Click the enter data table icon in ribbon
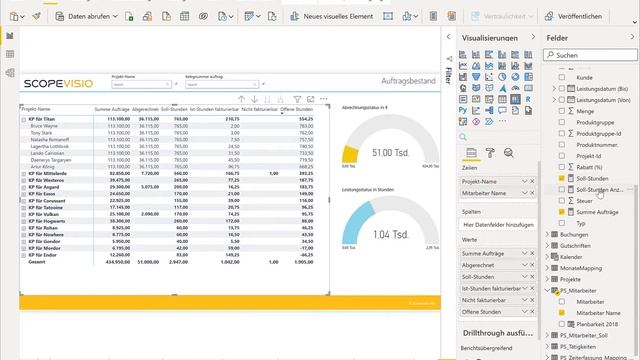This screenshot has width=640, height=360. coord(184,16)
